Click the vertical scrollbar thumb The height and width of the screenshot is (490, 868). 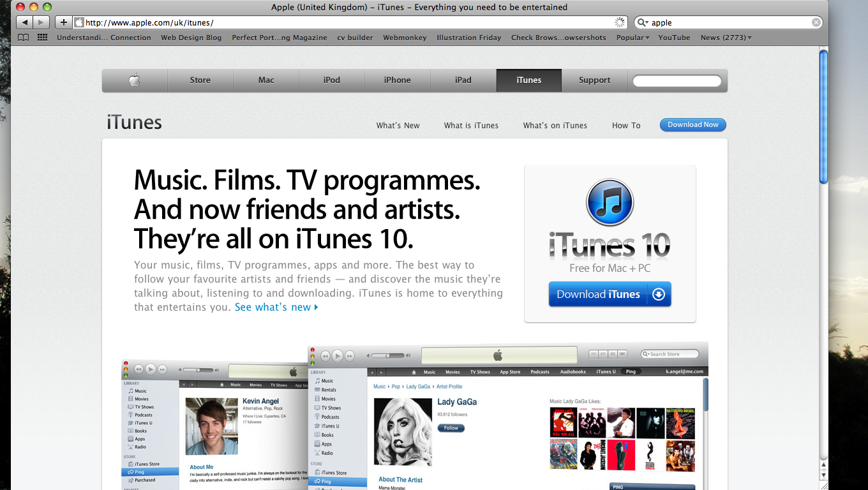pos(823,117)
